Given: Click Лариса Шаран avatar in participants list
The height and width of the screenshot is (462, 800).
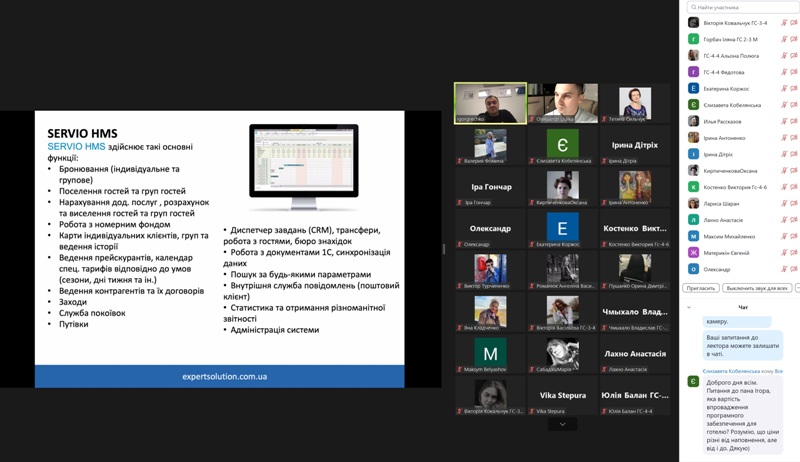Looking at the screenshot, I should 693,203.
